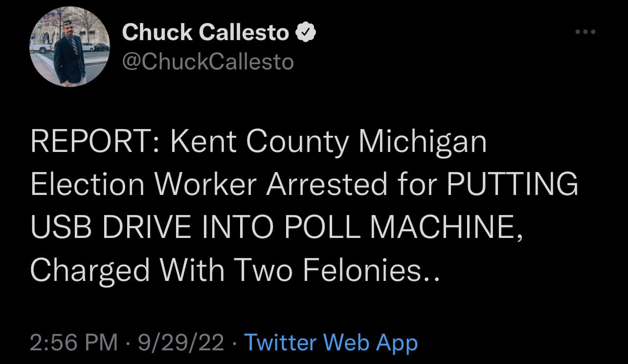
Task: Click the 9/29/22 date
Action: (181, 343)
